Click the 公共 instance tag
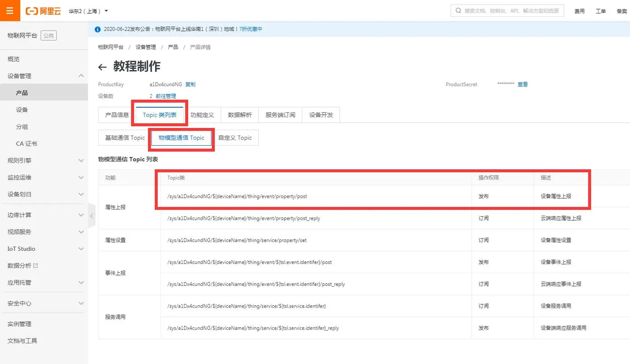 (x=49, y=36)
